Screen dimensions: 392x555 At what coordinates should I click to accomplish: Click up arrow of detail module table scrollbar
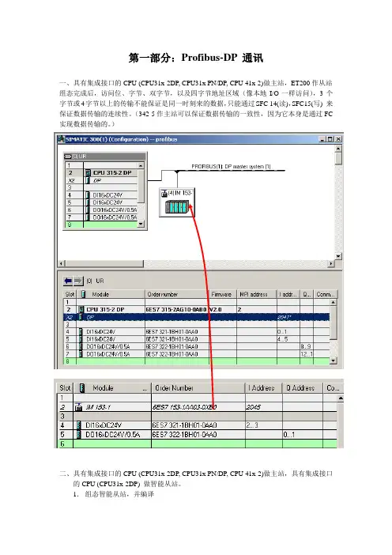(334, 302)
